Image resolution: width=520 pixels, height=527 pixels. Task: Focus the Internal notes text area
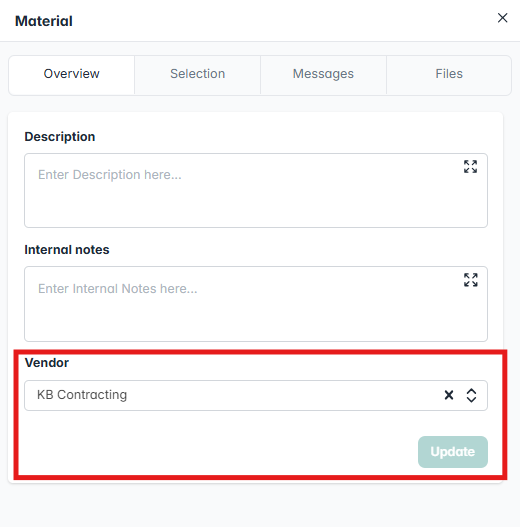point(256,304)
